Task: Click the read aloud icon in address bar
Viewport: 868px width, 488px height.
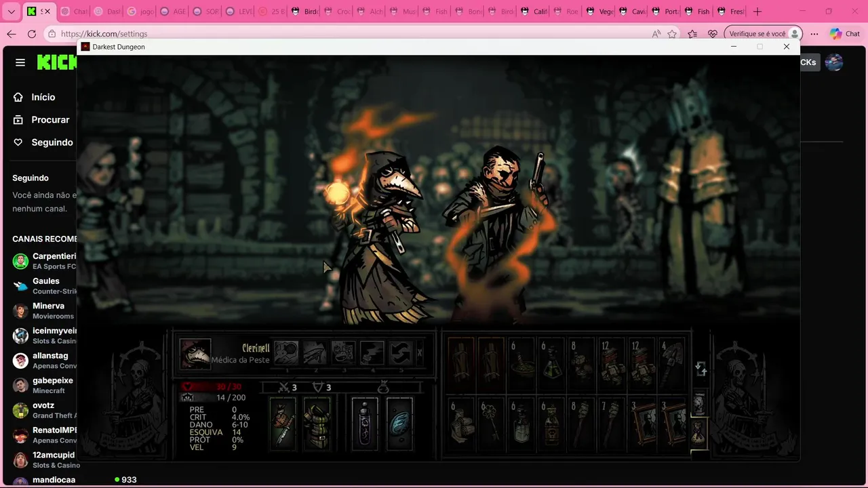Action: point(656,34)
